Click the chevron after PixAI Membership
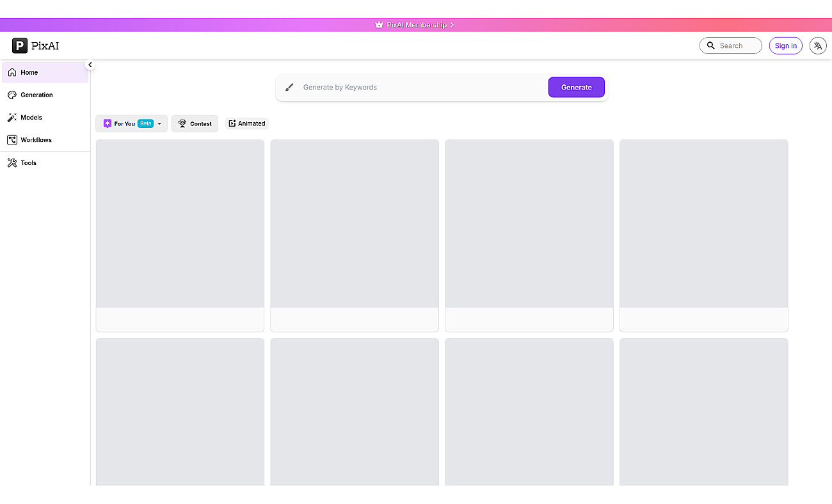832x504 pixels. (x=452, y=25)
